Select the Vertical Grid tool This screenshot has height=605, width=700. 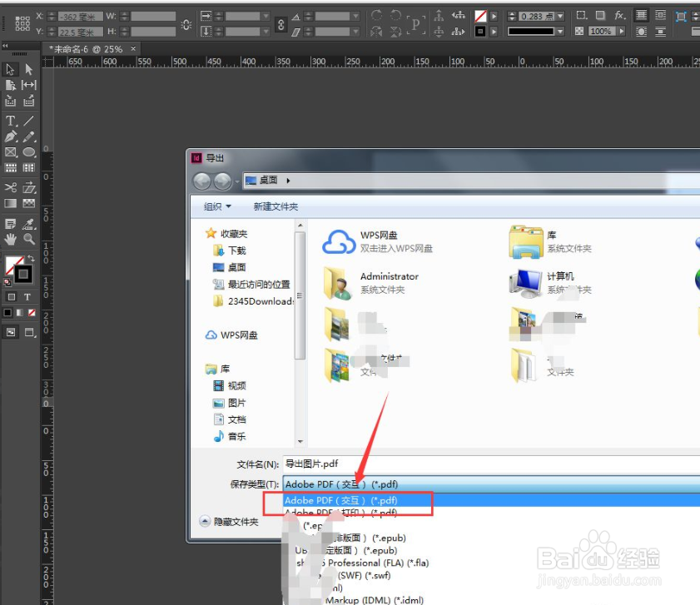[x=29, y=168]
